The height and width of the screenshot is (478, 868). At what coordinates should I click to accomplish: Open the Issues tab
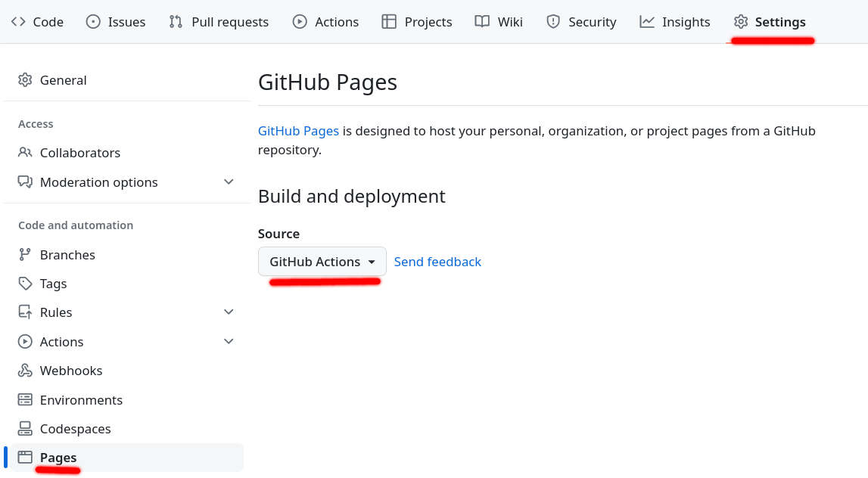click(116, 22)
